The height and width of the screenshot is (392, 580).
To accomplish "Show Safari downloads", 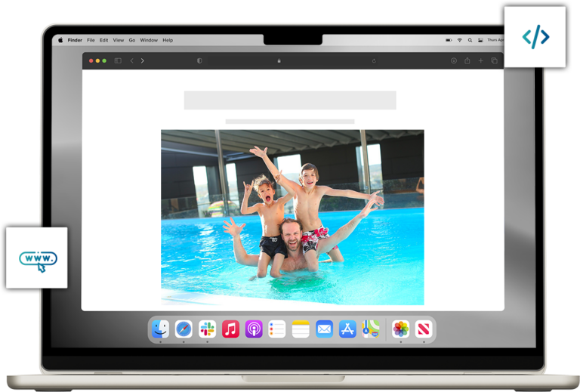I will coord(453,60).
